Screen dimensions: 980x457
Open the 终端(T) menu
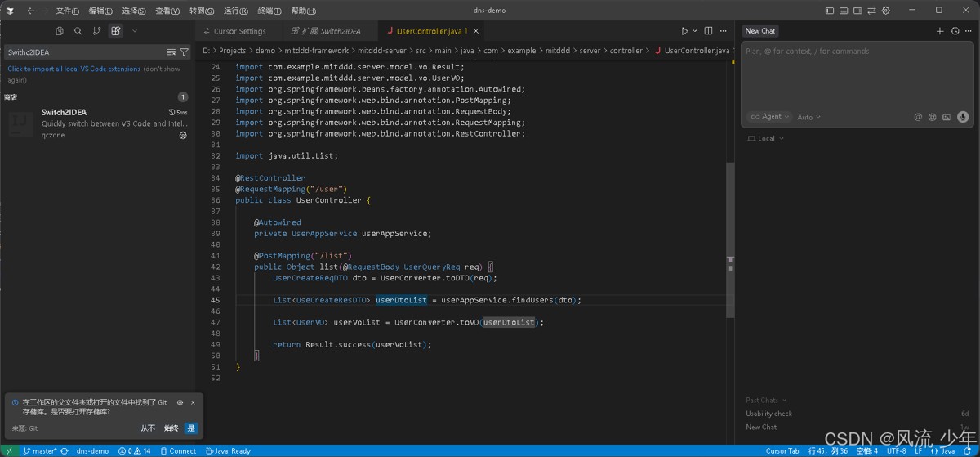(x=269, y=11)
